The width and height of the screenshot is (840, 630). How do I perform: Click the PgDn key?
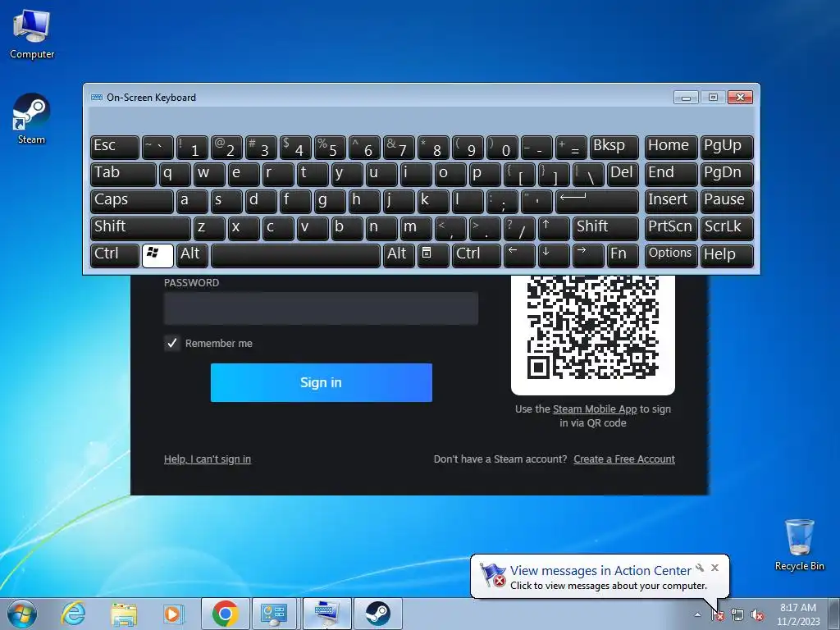727,175
